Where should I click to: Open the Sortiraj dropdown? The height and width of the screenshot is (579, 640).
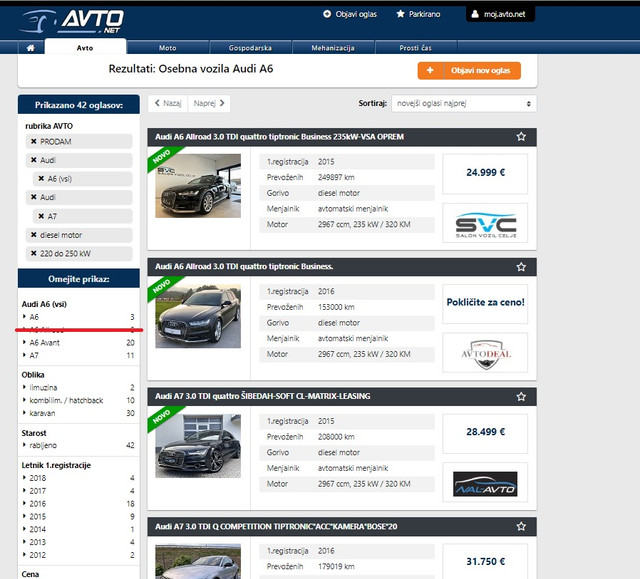464,104
